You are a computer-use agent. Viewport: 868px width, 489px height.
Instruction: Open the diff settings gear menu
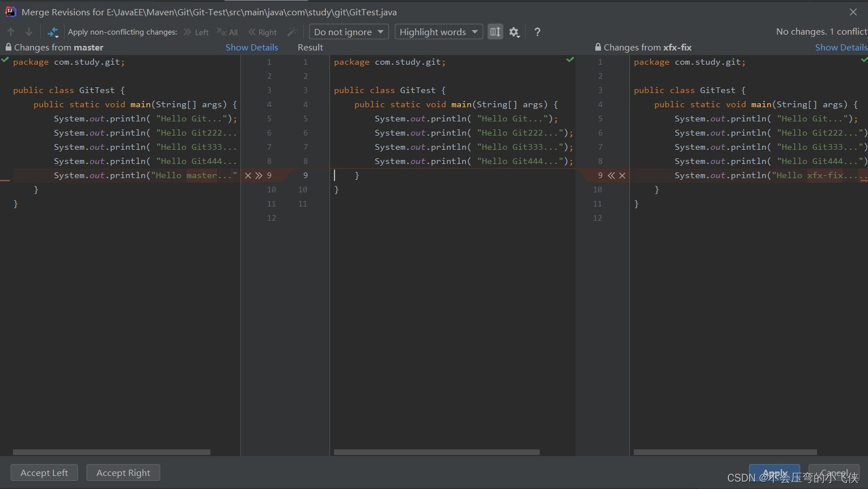point(514,32)
